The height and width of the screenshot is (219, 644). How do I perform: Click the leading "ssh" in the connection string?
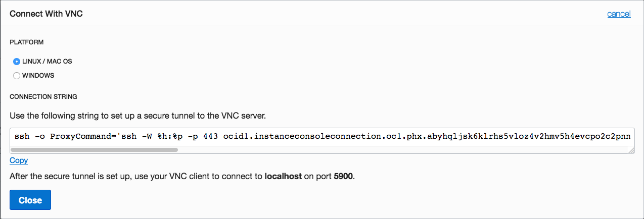coord(22,137)
